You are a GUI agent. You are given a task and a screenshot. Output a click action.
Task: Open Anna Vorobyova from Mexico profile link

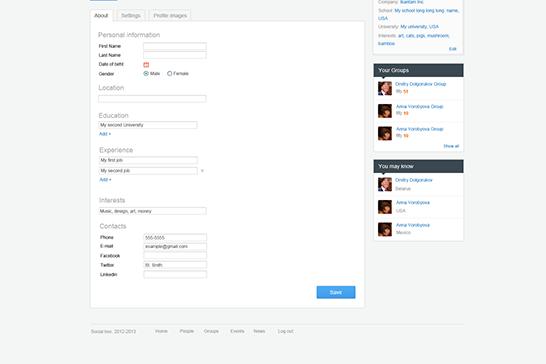point(413,225)
